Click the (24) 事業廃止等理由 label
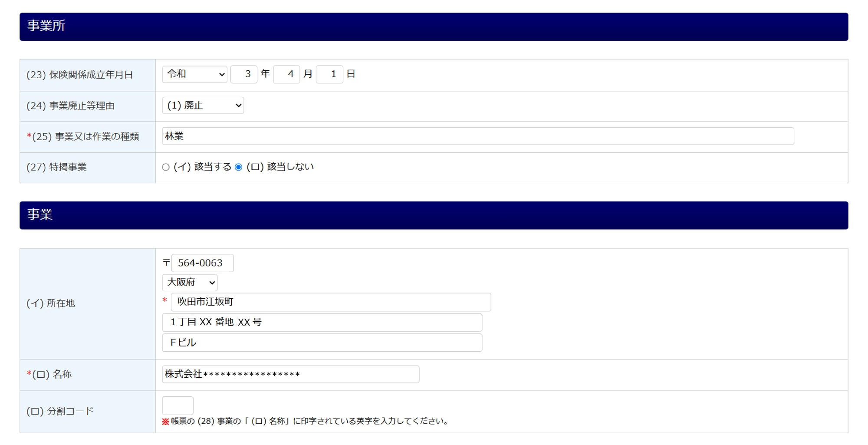868x445 pixels. point(70,106)
